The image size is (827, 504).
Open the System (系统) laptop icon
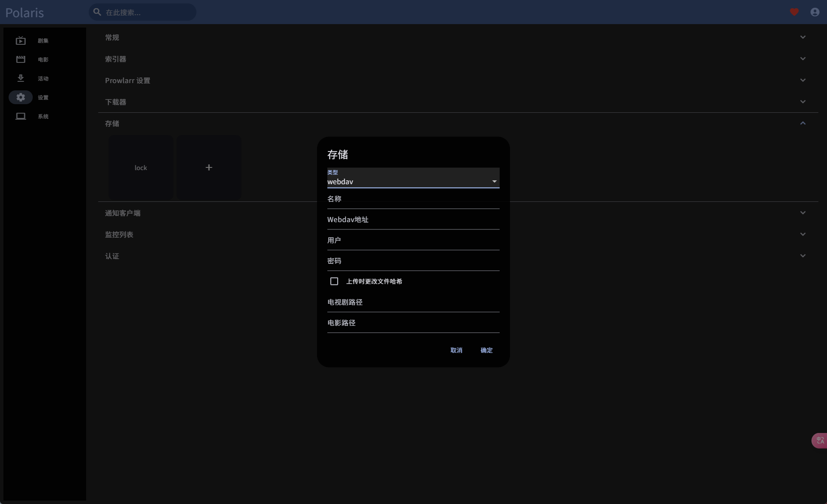(x=21, y=116)
